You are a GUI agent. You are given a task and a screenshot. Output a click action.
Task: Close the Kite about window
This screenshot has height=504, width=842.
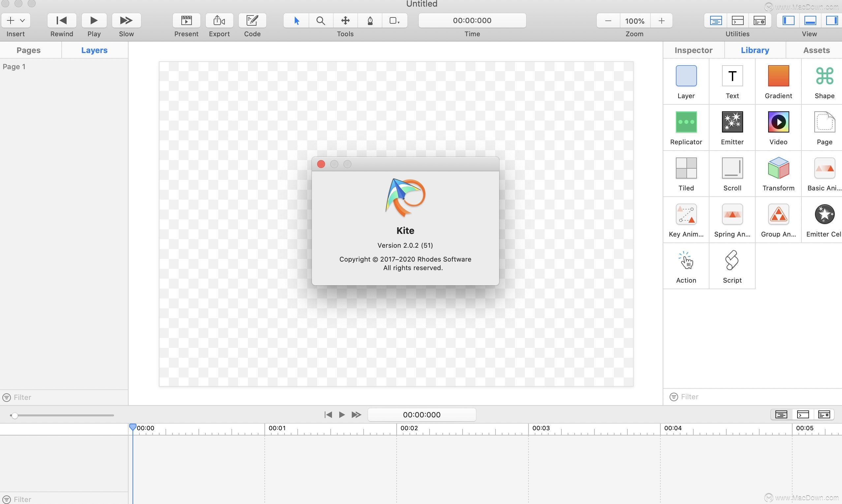tap(321, 164)
